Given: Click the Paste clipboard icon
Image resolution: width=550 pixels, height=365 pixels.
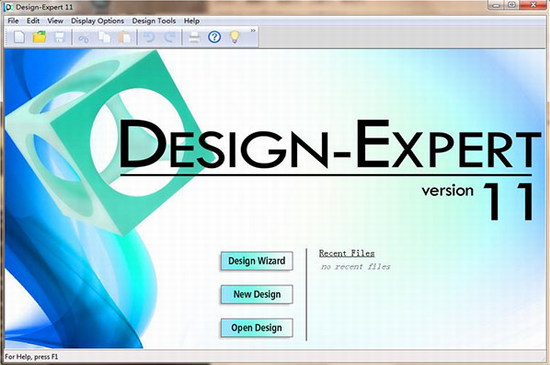Looking at the screenshot, I should (x=125, y=37).
